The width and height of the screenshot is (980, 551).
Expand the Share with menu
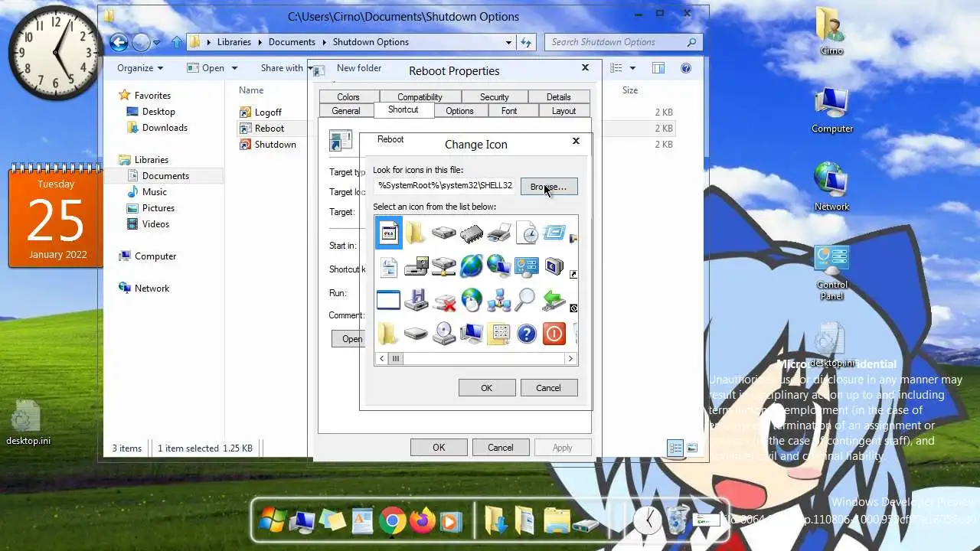[x=286, y=68]
